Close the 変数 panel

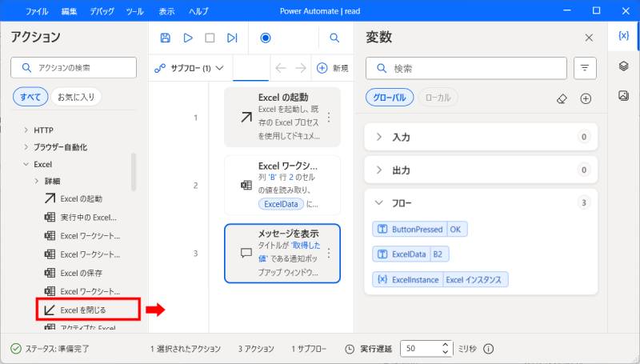pyautogui.click(x=589, y=38)
